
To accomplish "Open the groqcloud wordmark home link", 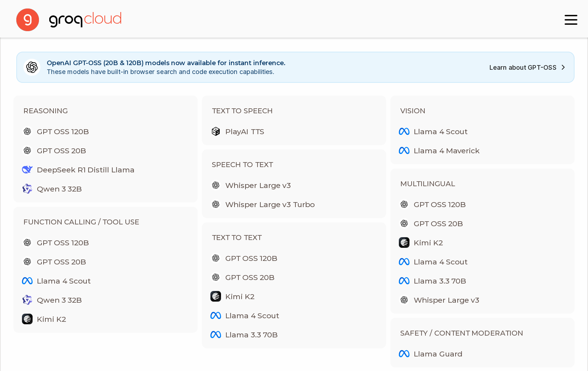I will (x=85, y=19).
